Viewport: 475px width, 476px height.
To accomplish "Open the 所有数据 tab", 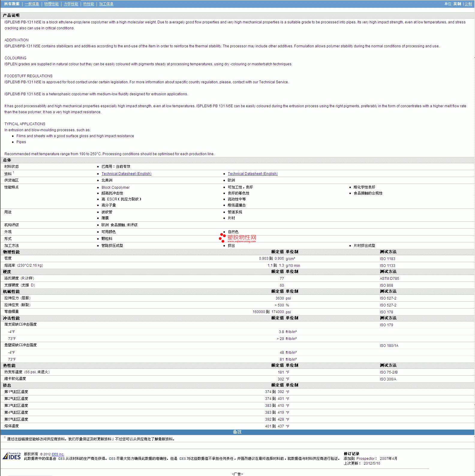I will pyautogui.click(x=12, y=4).
